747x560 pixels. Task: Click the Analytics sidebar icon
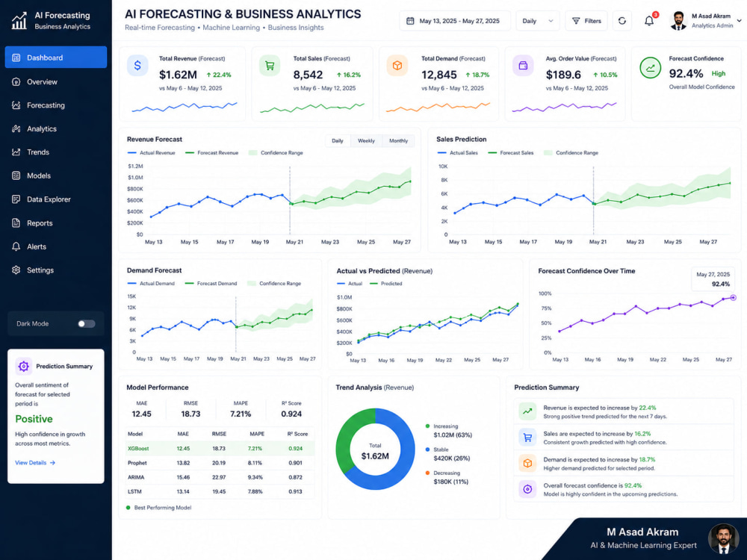tap(16, 128)
